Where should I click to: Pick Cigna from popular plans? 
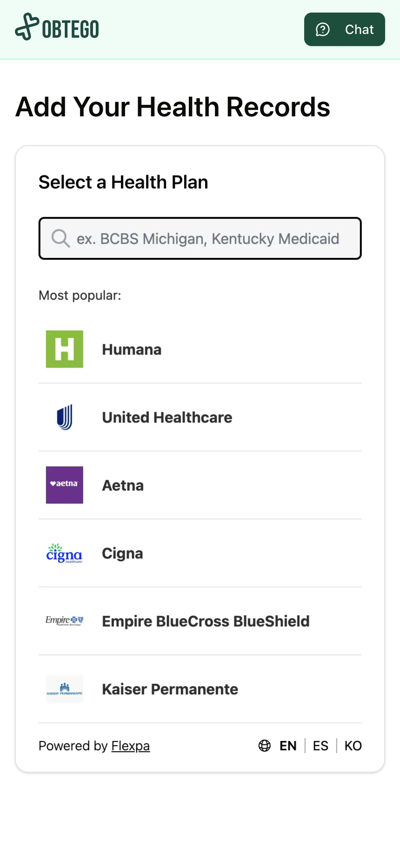point(122,553)
